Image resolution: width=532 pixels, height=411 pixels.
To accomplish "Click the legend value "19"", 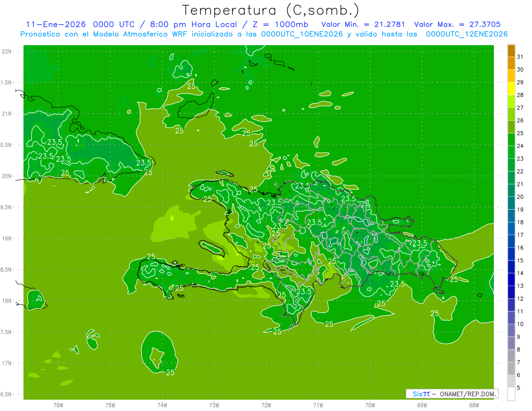I will point(520,209).
